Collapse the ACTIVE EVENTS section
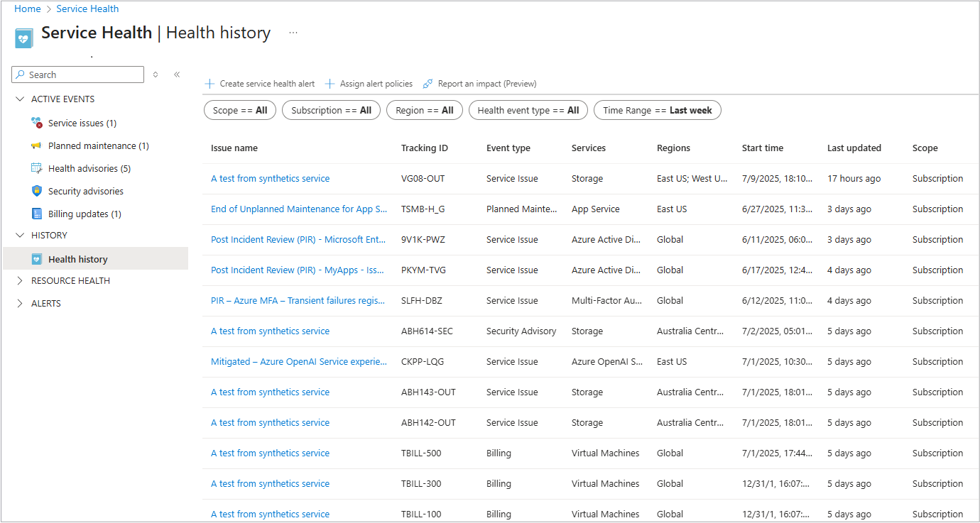Screen dimensions: 980x523 click(x=20, y=99)
